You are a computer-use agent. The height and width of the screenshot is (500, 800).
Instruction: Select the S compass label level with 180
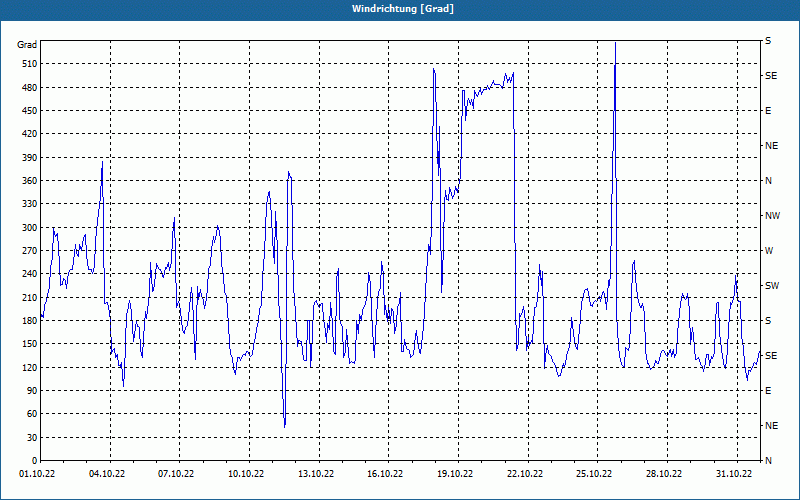pyautogui.click(x=768, y=321)
